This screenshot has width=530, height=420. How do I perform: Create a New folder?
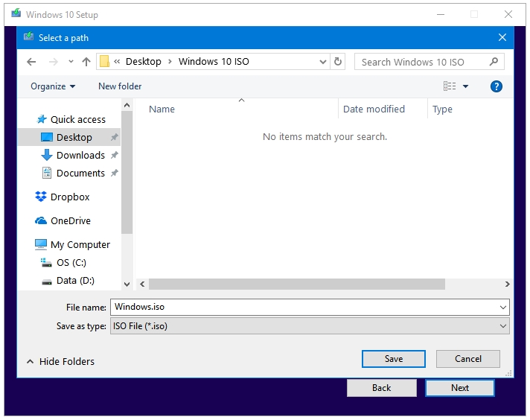[120, 86]
